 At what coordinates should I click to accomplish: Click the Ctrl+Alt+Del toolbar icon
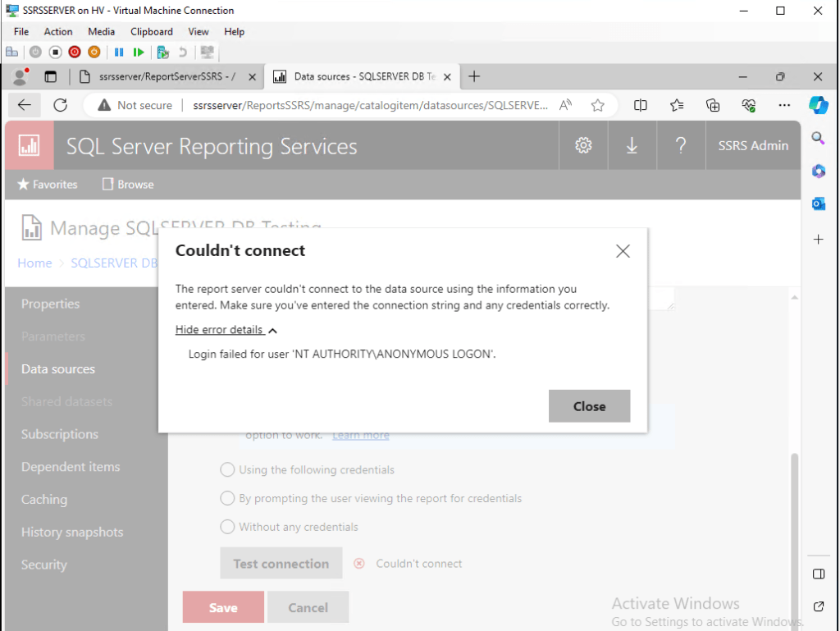click(11, 52)
